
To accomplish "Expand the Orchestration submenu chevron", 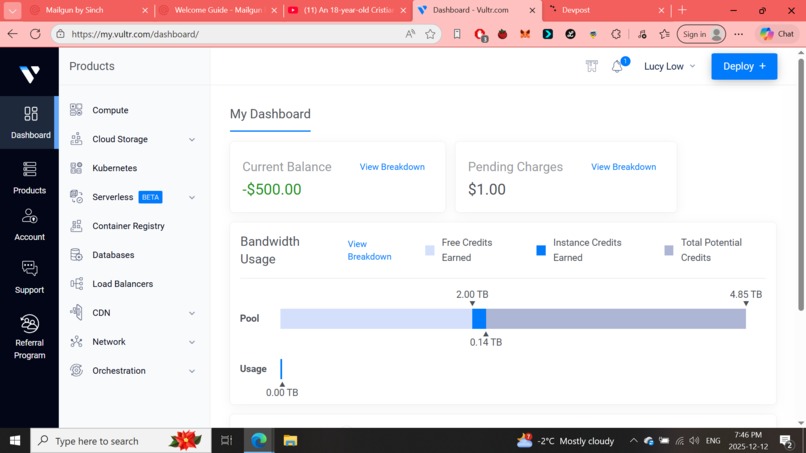I will click(x=192, y=371).
